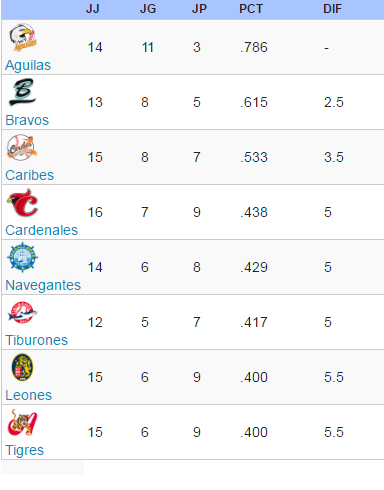The width and height of the screenshot is (384, 490).
Task: Open the Cardenales team page link
Action: point(41,230)
